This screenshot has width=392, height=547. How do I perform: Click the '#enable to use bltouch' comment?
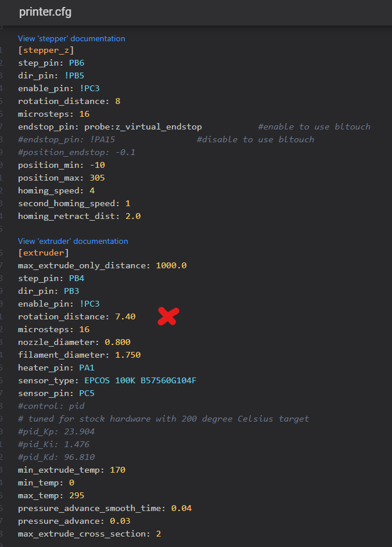click(314, 127)
